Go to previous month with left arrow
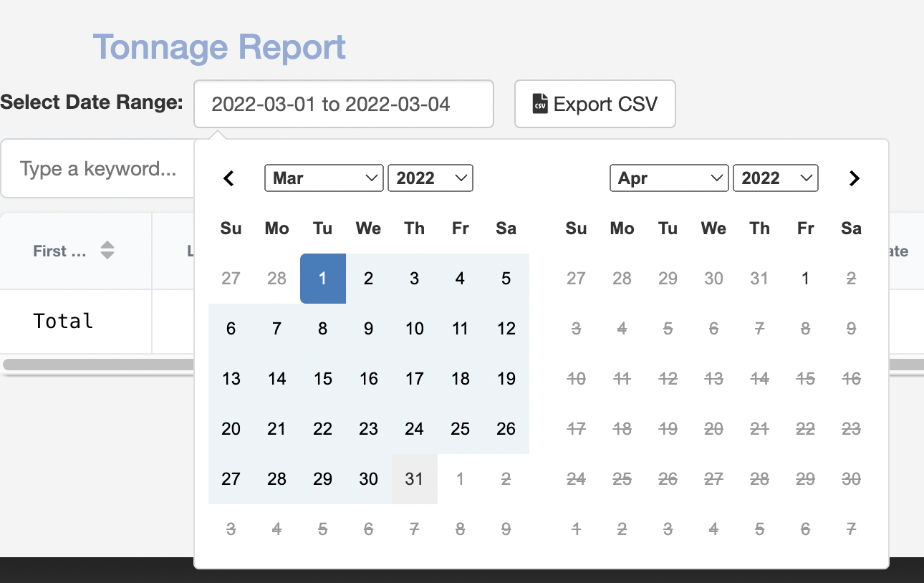Viewport: 924px width, 583px height. (x=229, y=178)
